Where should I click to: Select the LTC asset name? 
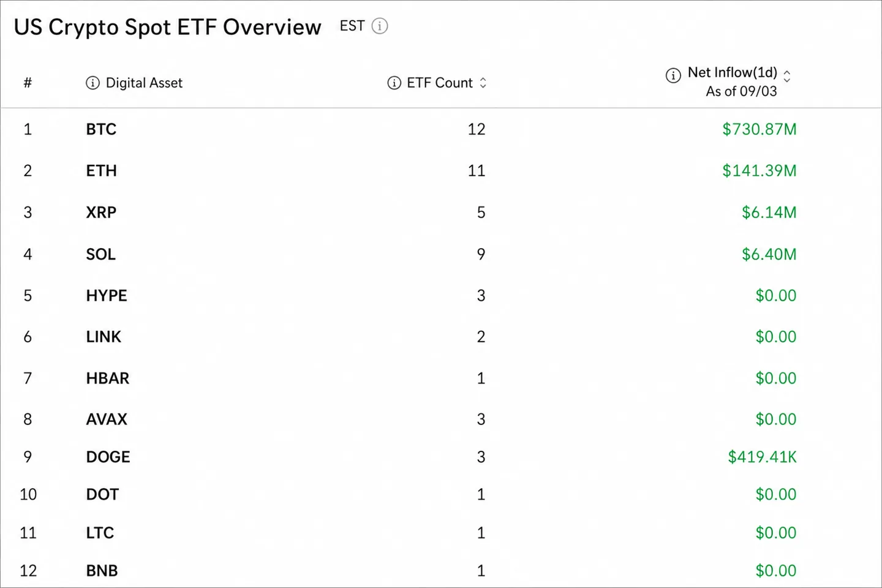pos(100,533)
